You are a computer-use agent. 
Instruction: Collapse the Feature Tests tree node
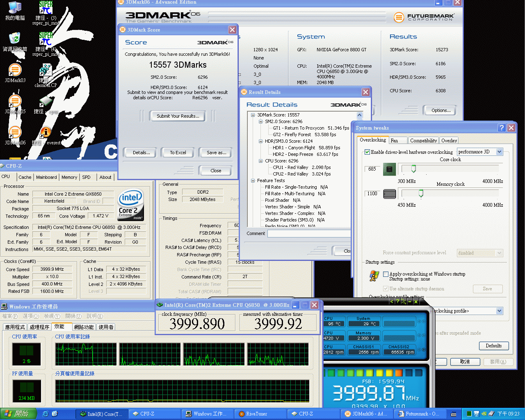pyautogui.click(x=253, y=180)
